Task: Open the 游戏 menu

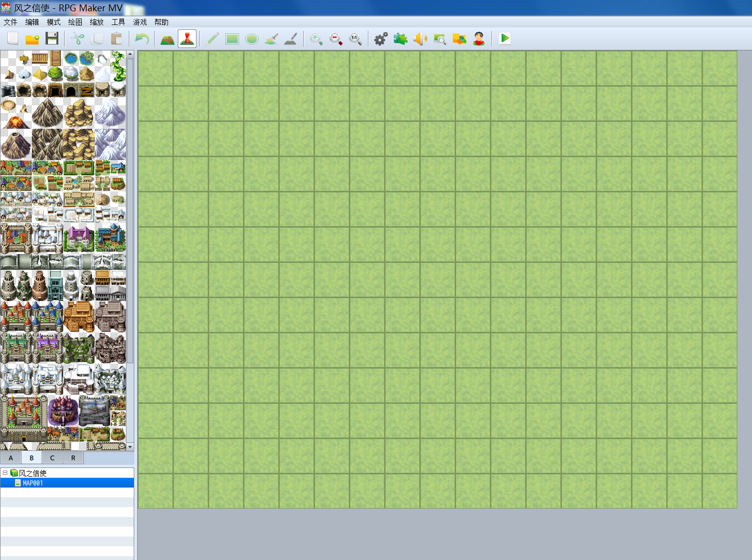Action: [140, 22]
